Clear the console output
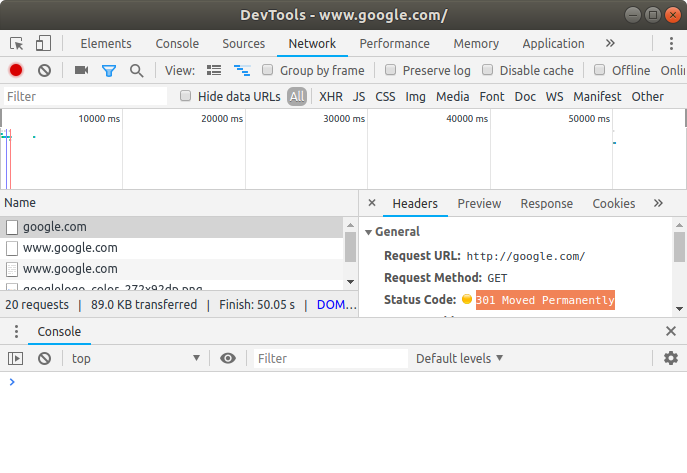This screenshot has width=687, height=473. [x=44, y=359]
